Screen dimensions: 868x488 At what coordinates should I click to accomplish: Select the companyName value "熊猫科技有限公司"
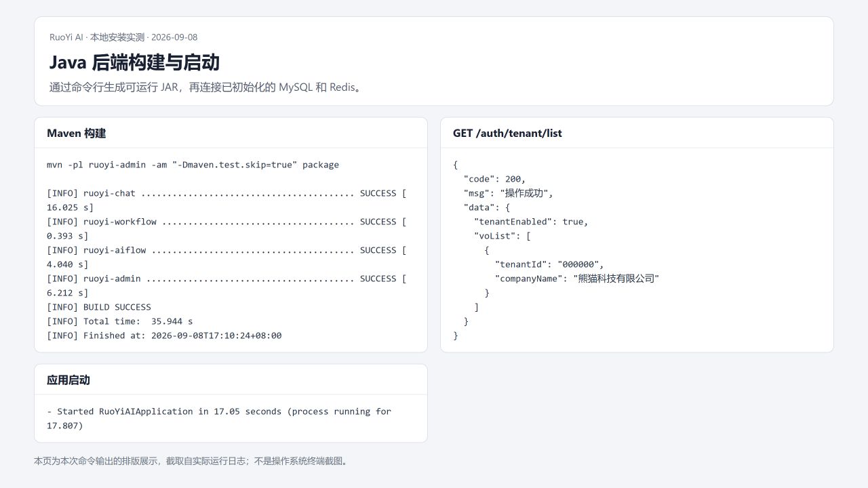pos(616,279)
